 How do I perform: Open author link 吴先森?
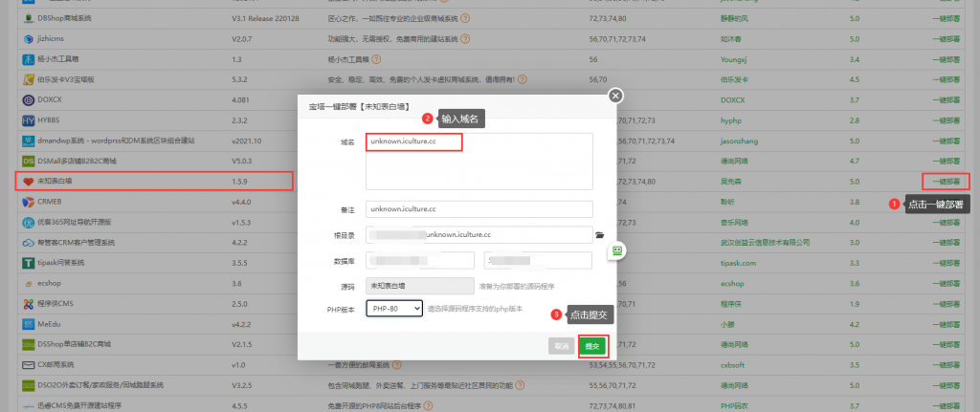730,182
